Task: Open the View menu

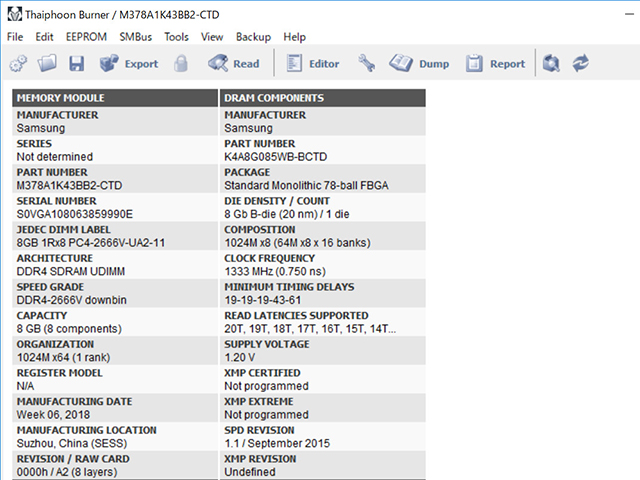Action: pos(212,37)
